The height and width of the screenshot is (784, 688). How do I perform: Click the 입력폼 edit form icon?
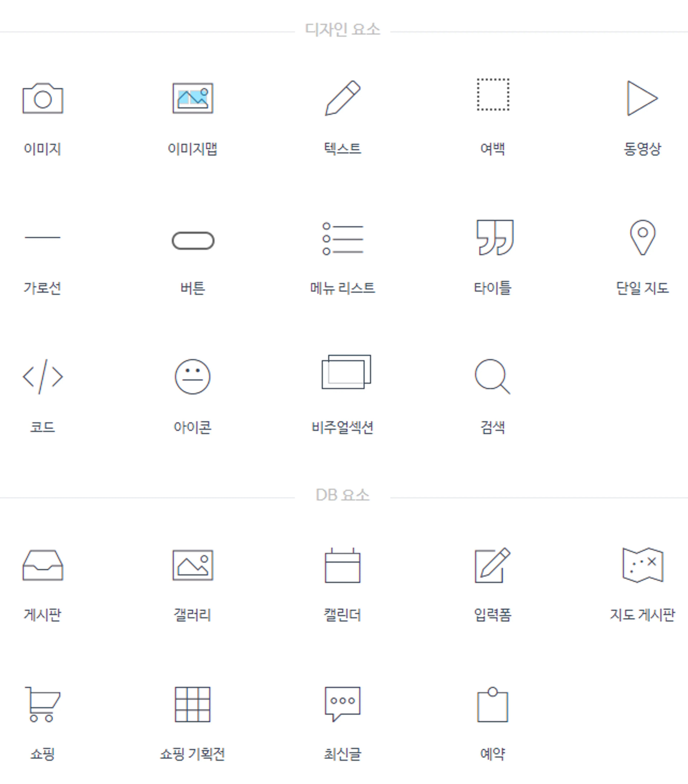(493, 565)
